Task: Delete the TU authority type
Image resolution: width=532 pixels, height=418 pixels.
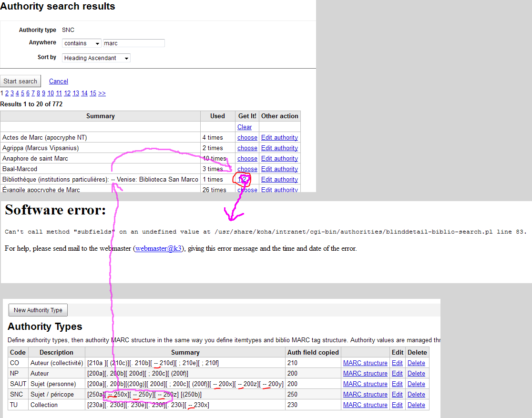Action: click(x=416, y=405)
